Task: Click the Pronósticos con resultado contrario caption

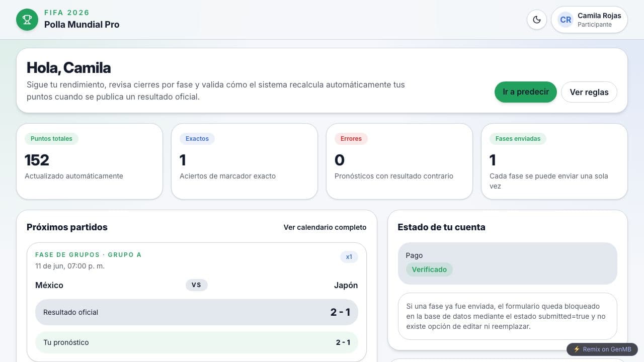Action: point(394,176)
